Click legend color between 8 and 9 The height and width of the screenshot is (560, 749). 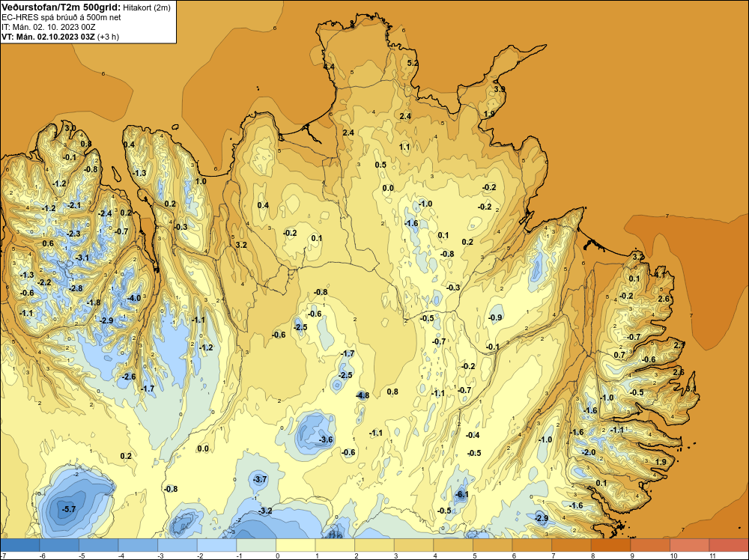pos(611,545)
